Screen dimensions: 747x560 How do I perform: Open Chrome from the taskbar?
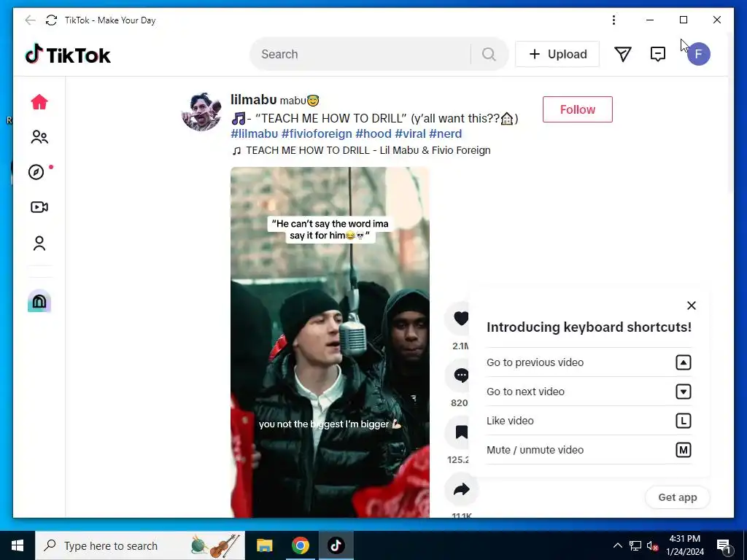tap(300, 545)
